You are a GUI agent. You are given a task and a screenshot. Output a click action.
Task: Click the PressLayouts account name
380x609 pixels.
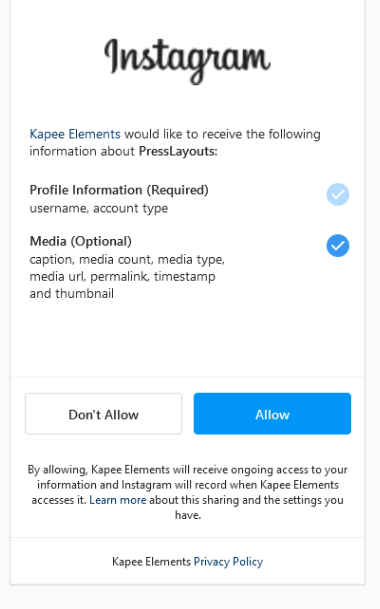tap(178, 151)
